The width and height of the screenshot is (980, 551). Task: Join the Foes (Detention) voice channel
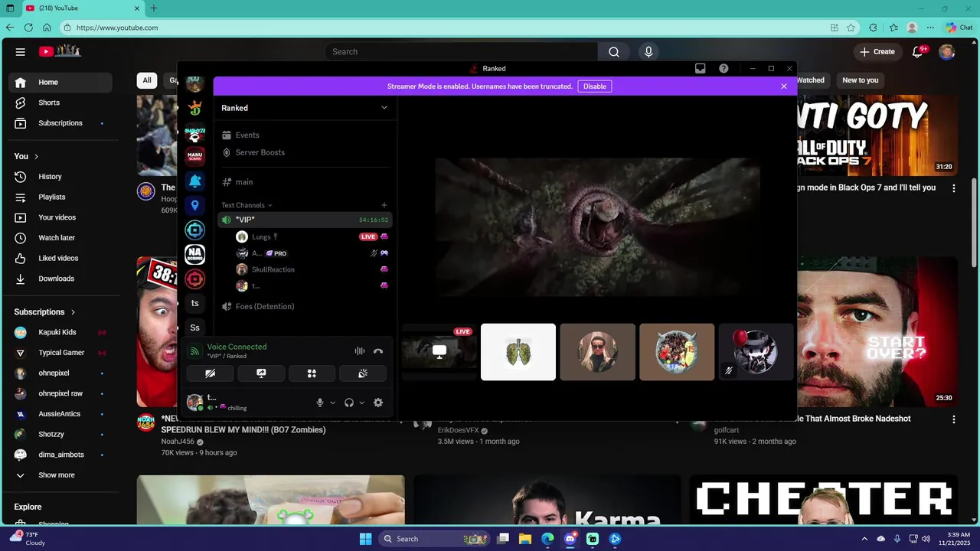point(305,307)
